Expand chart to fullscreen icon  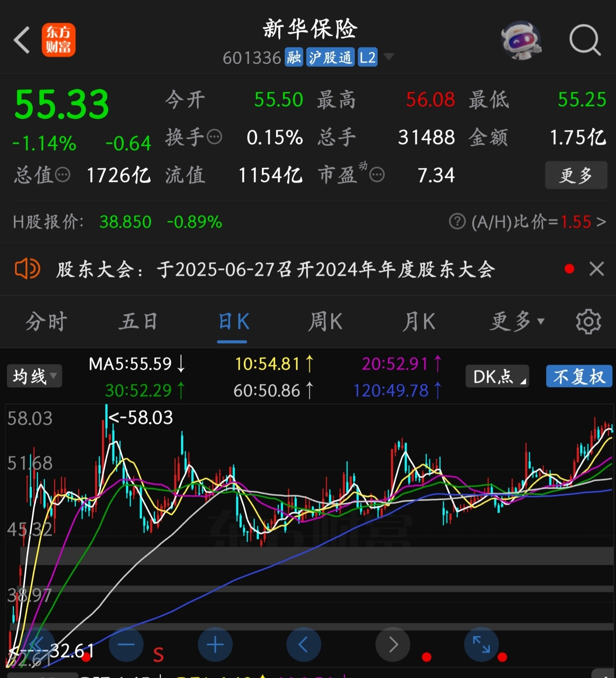(x=481, y=644)
